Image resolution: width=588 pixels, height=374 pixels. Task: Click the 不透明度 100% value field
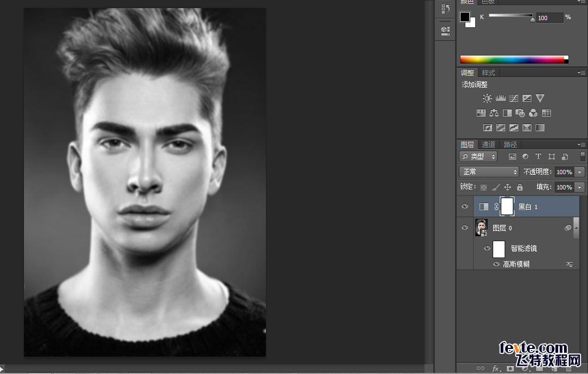pos(565,172)
